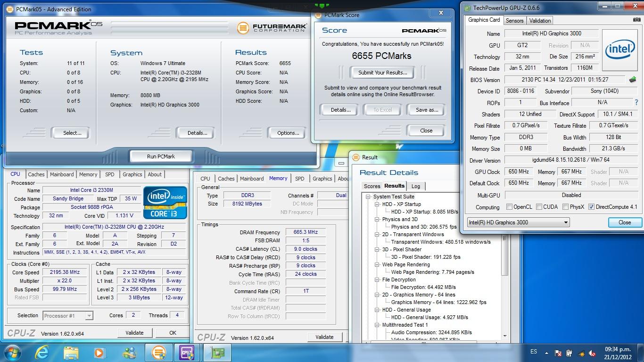This screenshot has width=644, height=362.
Task: Switch to the Sensors tab in GPU-Z
Action: point(514,21)
